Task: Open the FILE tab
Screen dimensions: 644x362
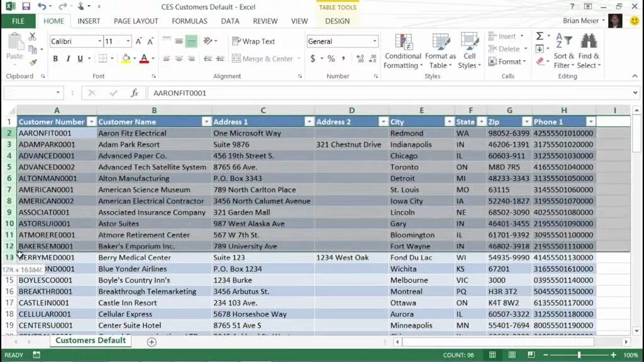Action: (x=18, y=21)
